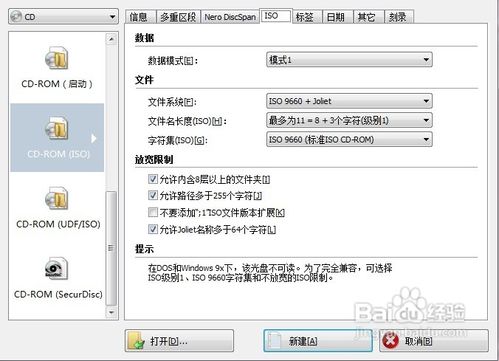Click the compilation list scroll up arrow
Screen dimensions: 499x361
click(x=111, y=39)
